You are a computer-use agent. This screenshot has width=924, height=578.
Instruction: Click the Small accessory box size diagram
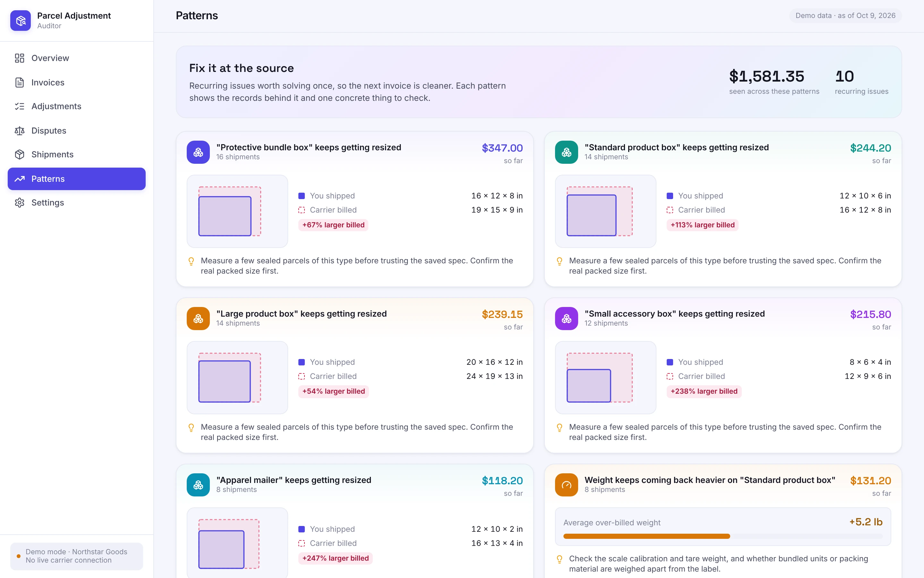point(605,378)
